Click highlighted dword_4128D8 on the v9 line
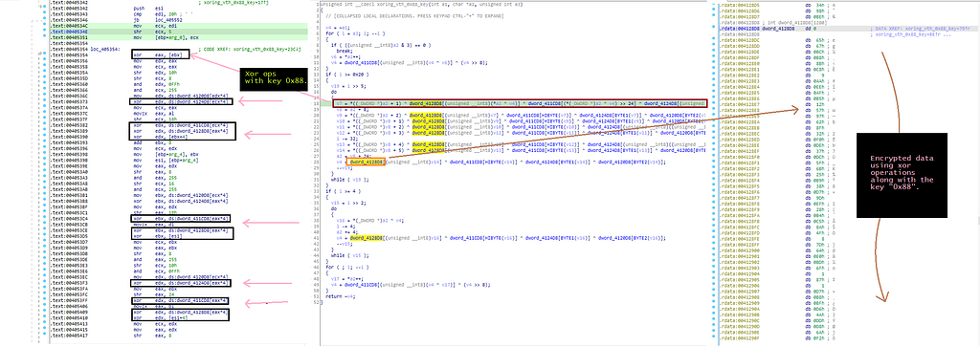 pos(426,115)
